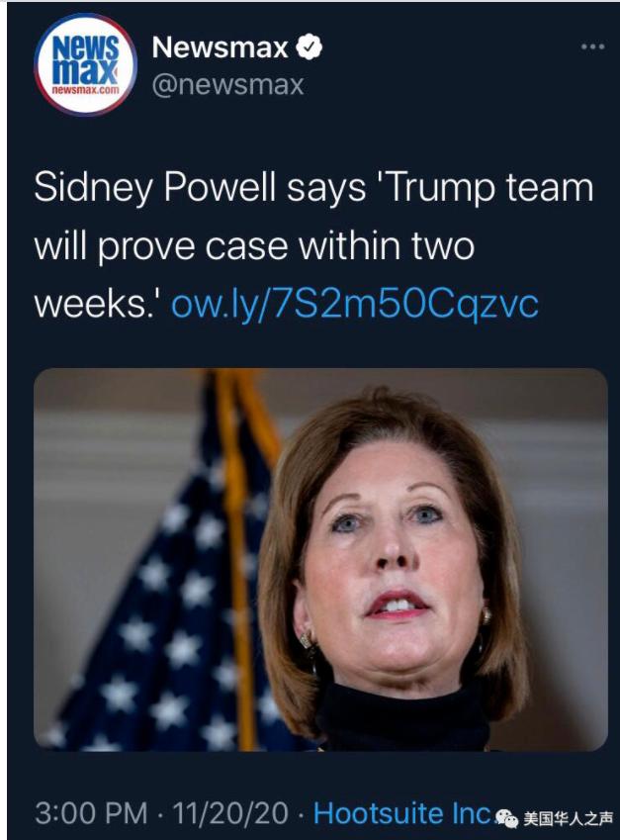The image size is (620, 840).
Task: Click the WeChat logo watermark
Action: (x=506, y=818)
